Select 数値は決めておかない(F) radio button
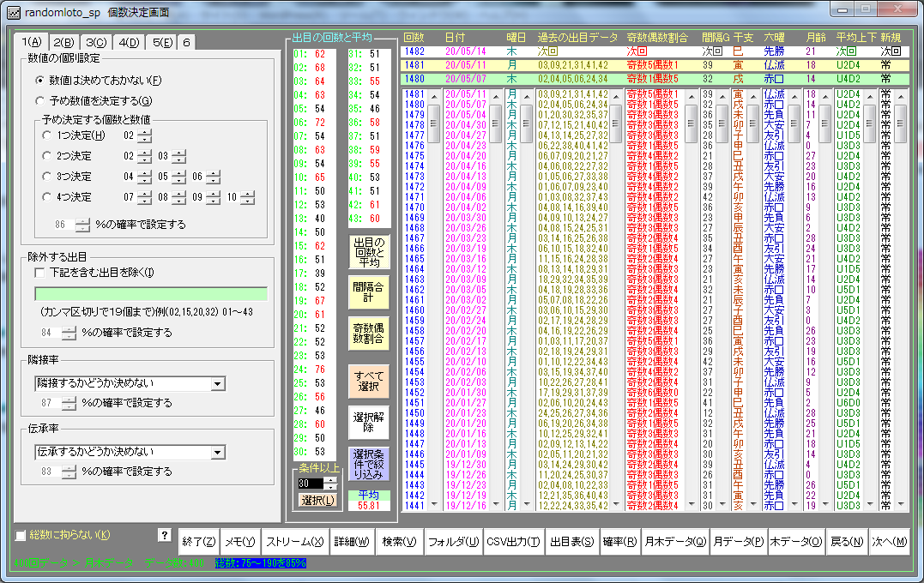 [x=40, y=80]
